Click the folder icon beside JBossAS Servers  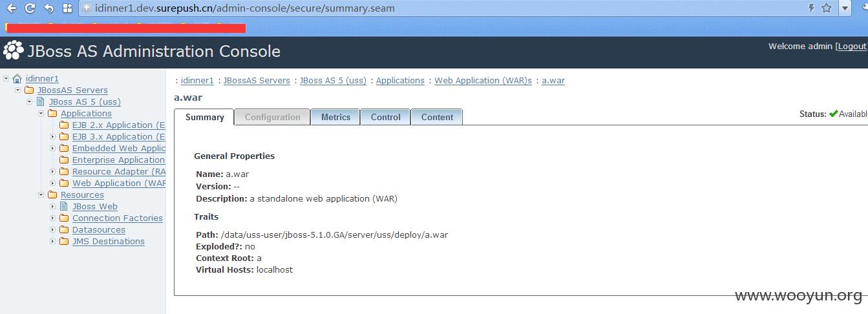coord(29,90)
